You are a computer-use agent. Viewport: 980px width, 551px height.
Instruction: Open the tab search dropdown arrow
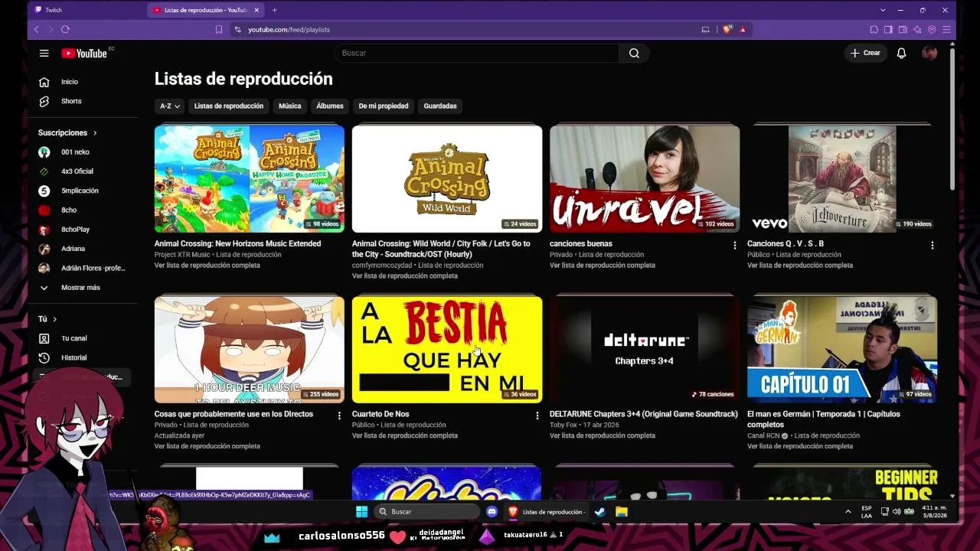pos(883,10)
